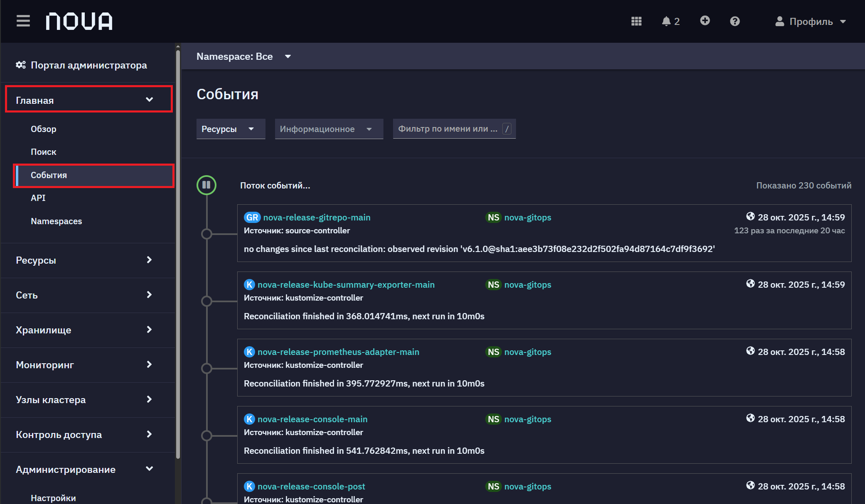
Task: Expand the Ресурсы section
Action: coord(88,260)
